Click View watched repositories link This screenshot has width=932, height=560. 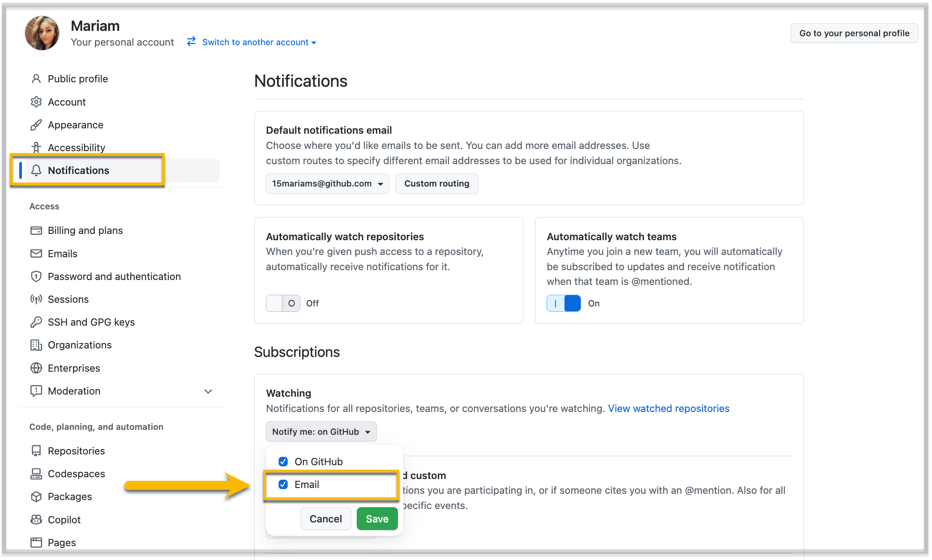point(669,408)
